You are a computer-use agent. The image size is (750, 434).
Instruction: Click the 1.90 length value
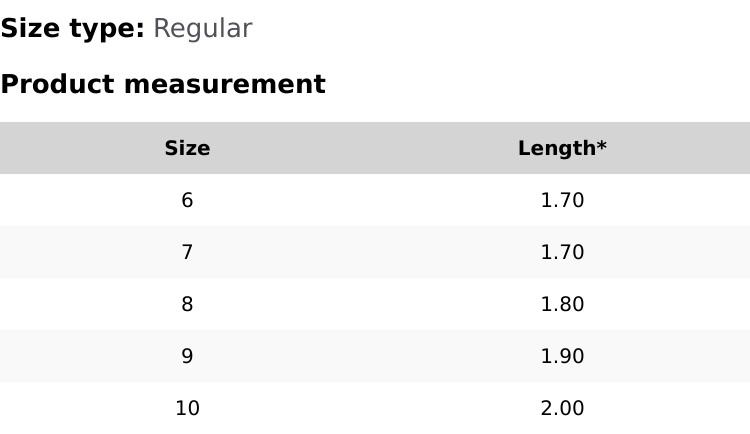tap(562, 356)
